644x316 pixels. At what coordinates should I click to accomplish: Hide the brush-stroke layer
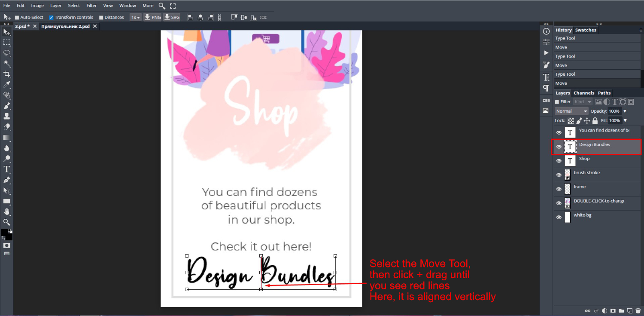click(559, 175)
